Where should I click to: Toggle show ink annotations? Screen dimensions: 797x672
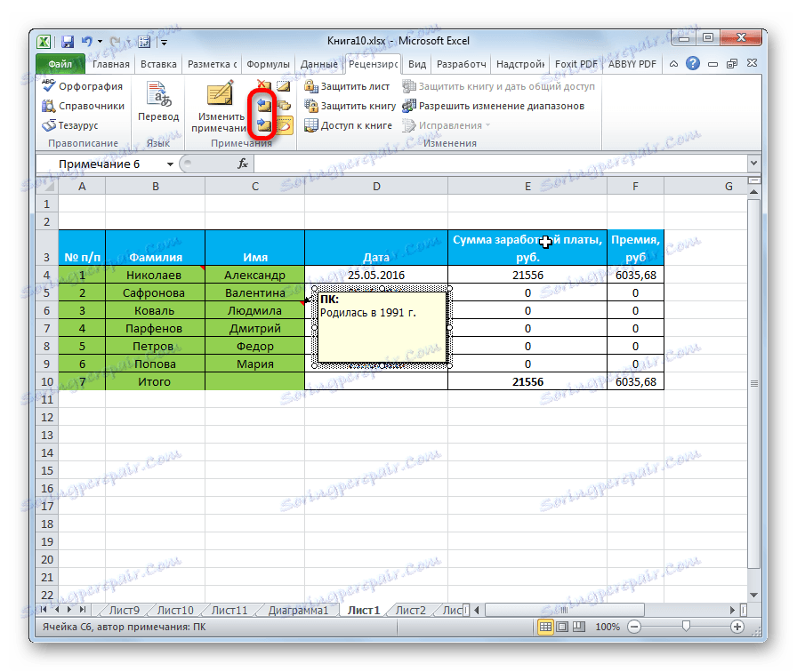[284, 125]
